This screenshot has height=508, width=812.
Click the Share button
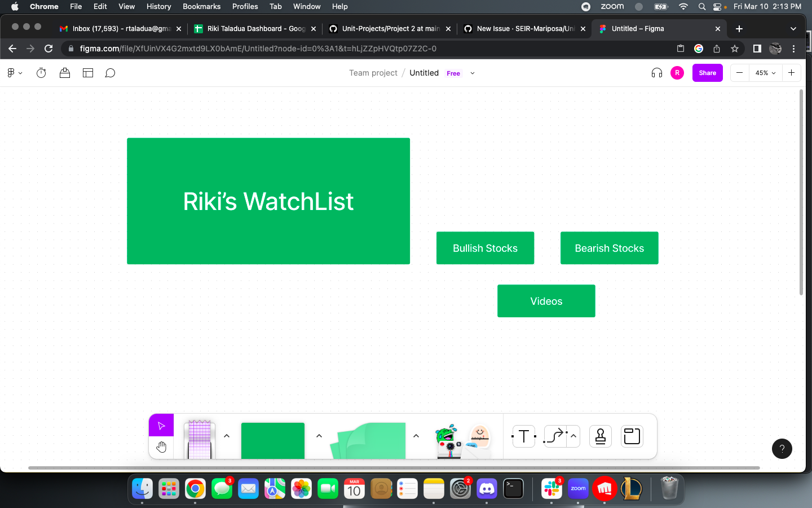(x=707, y=73)
